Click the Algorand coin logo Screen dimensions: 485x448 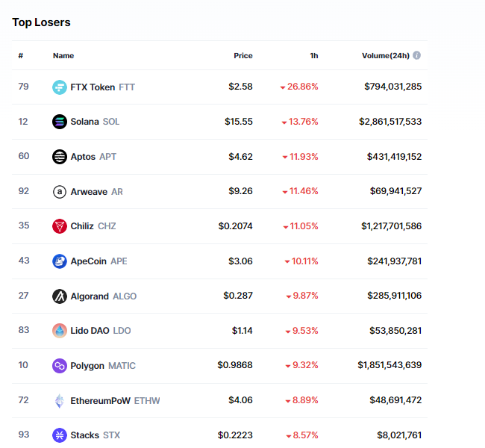(60, 296)
